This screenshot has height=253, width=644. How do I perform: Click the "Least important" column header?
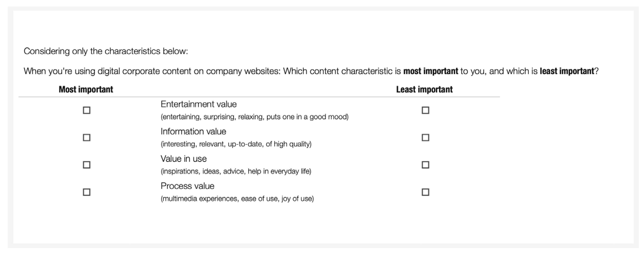pyautogui.click(x=424, y=89)
